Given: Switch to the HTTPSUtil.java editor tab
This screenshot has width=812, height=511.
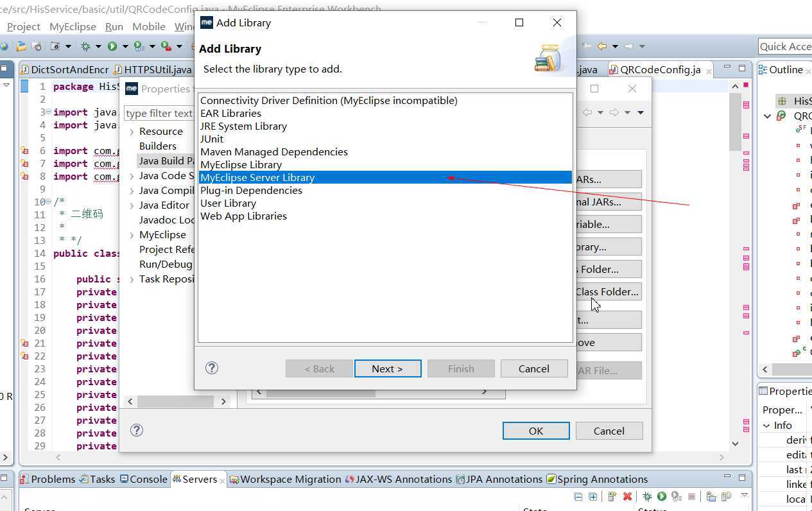Looking at the screenshot, I should (153, 70).
